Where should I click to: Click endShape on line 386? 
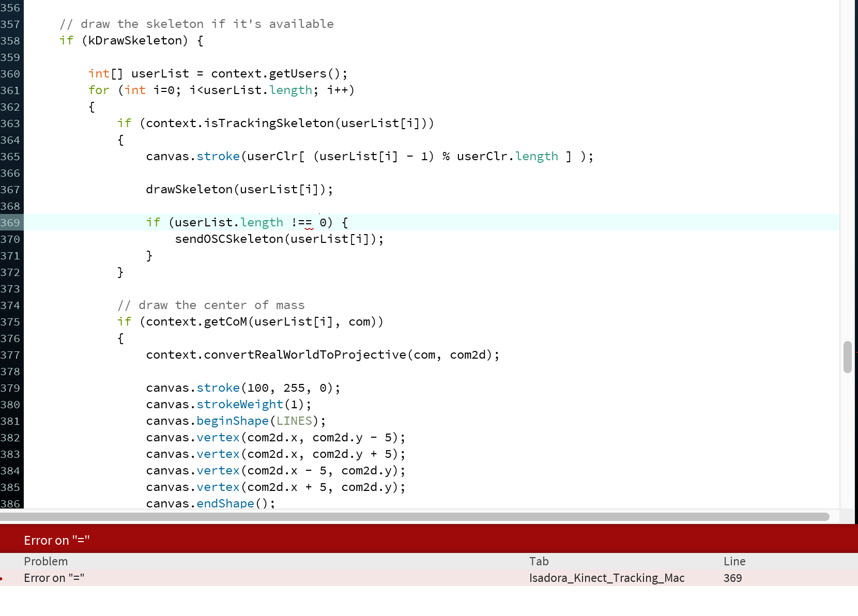coord(225,503)
